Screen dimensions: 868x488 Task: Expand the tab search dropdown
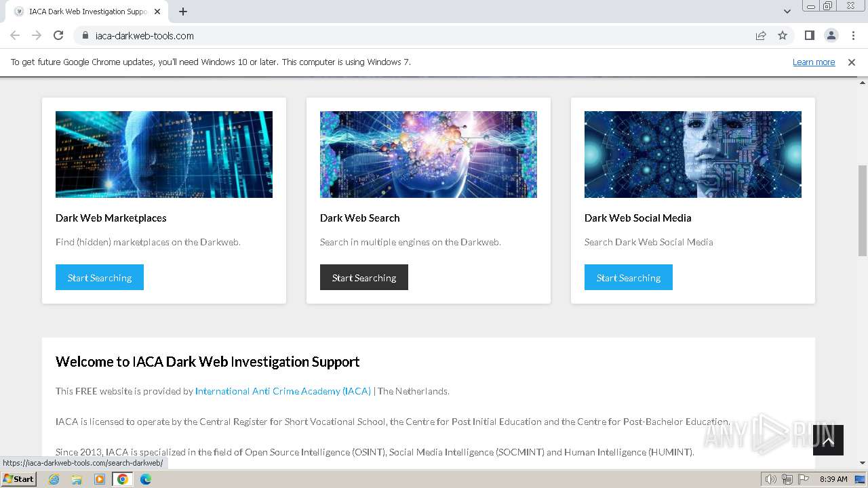(x=787, y=12)
